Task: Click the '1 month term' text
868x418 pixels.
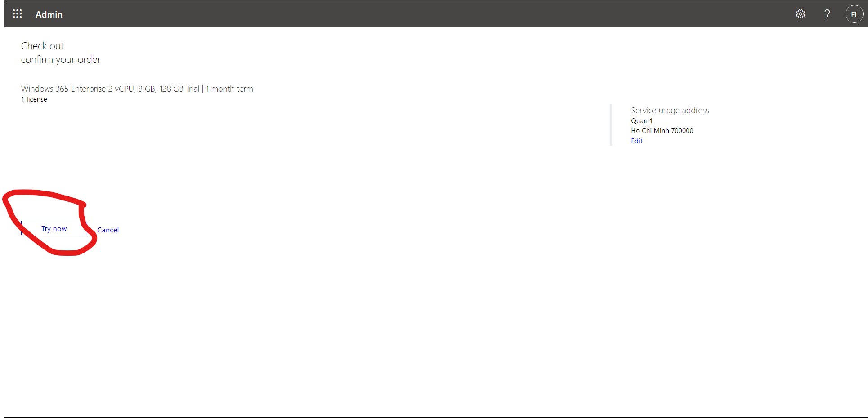Action: coord(229,89)
